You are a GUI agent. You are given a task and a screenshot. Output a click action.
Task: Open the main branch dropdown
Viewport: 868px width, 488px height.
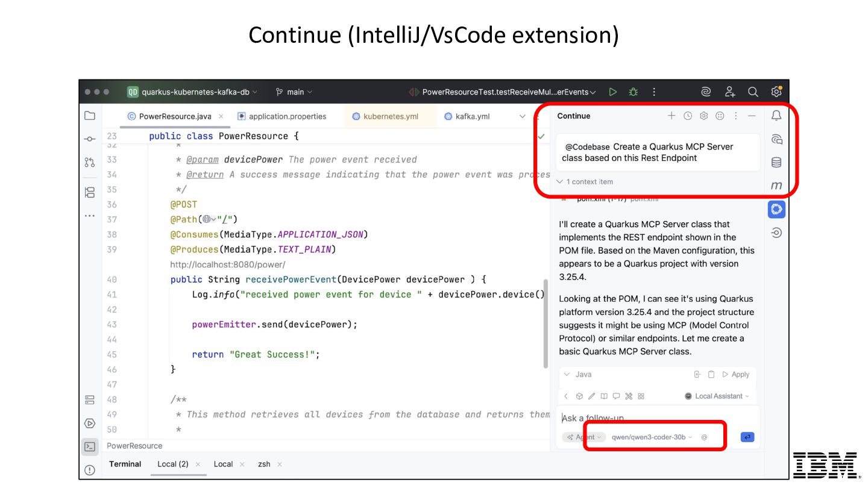294,92
